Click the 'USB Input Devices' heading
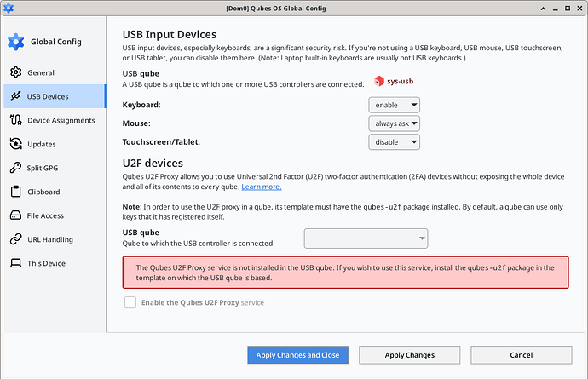The image size is (588, 379). coord(170,34)
